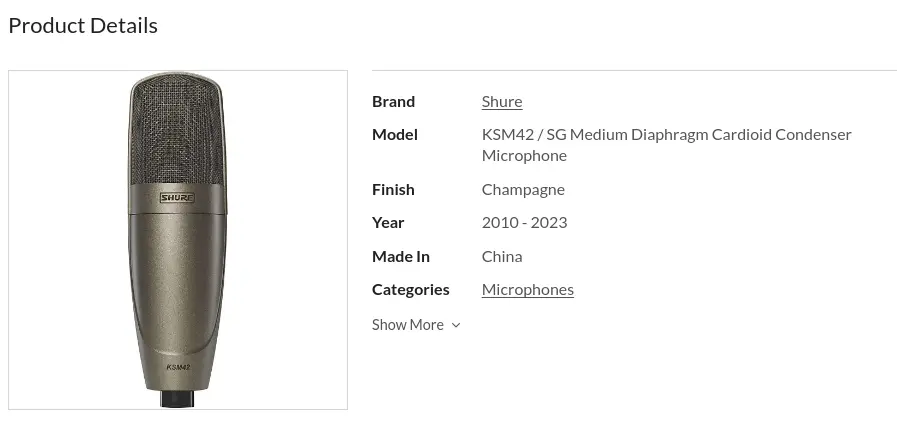Click the chevron arrow beside Show More
Viewport: 897px width, 436px height.
coord(456,325)
